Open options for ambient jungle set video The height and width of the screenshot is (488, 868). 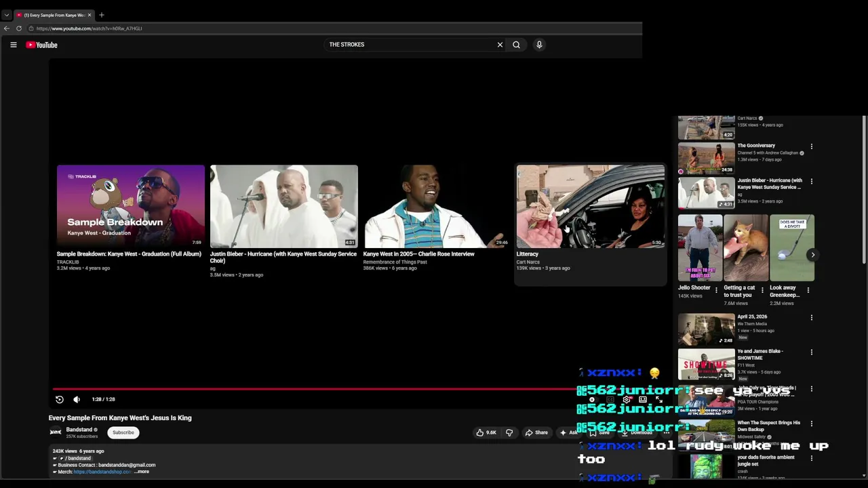point(811,458)
